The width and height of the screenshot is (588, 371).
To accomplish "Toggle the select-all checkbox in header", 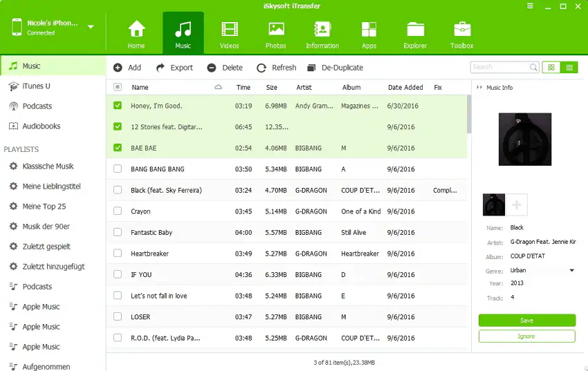I will [118, 87].
